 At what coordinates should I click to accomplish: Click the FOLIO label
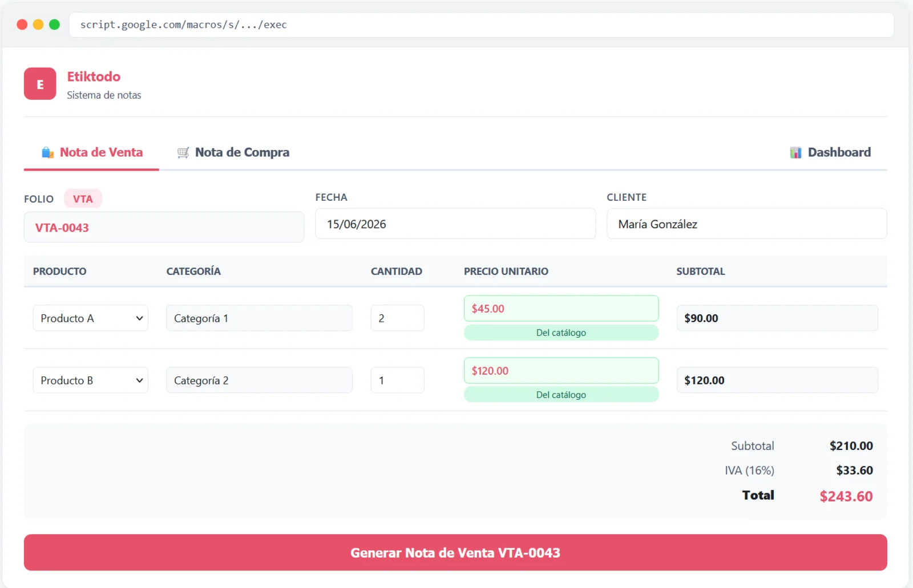[39, 199]
